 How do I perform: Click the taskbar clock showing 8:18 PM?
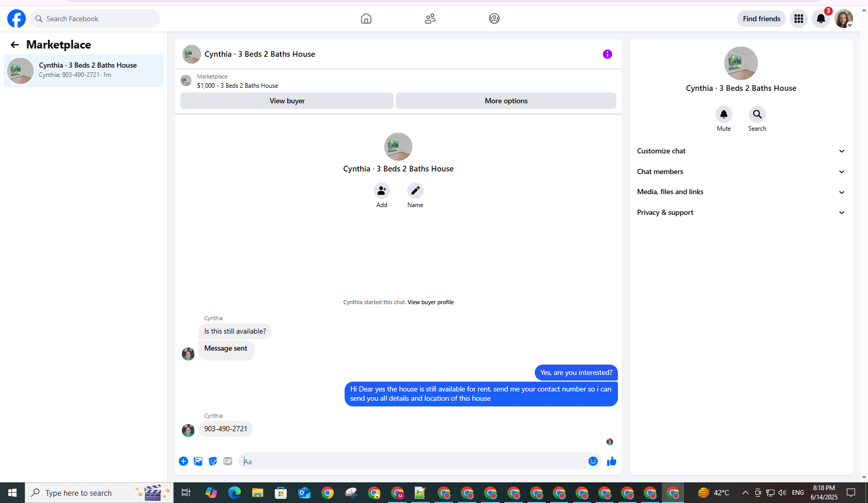coord(824,493)
